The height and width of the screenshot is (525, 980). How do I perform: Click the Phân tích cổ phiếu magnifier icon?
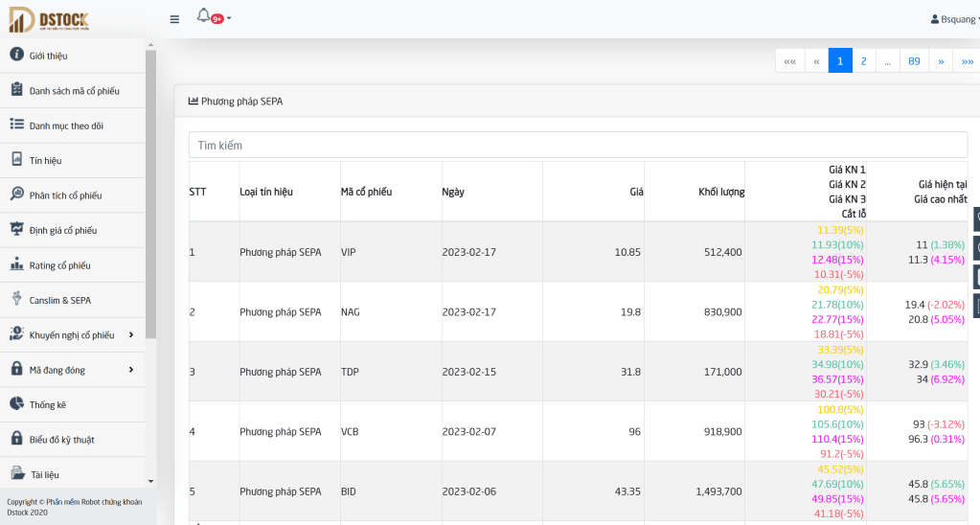click(16, 194)
